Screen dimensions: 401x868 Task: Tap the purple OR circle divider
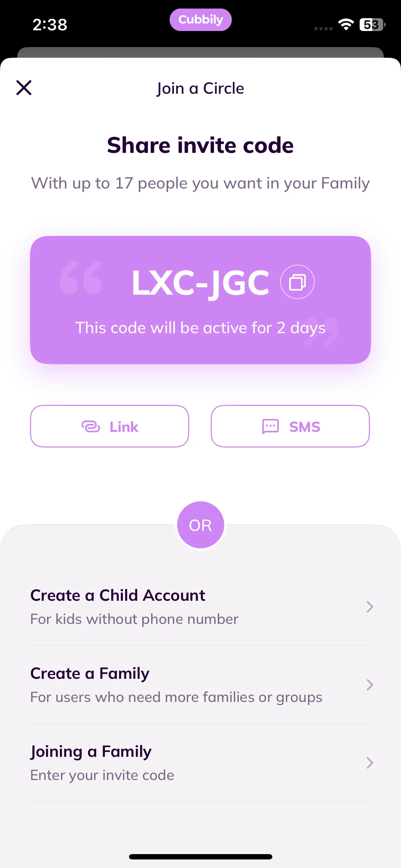200,525
